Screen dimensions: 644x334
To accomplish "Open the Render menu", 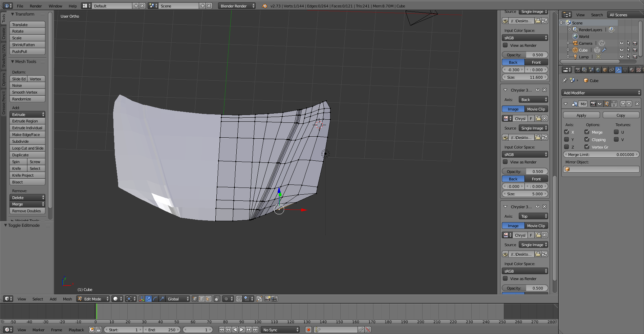I will (x=36, y=6).
